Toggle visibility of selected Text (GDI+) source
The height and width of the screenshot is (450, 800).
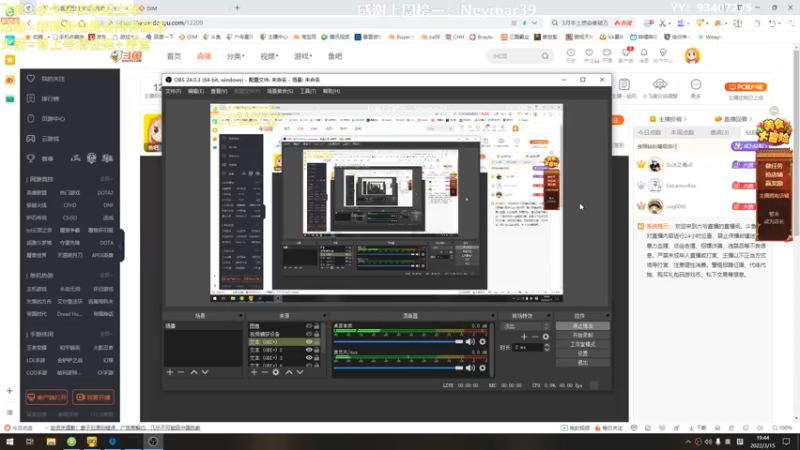[x=309, y=342]
